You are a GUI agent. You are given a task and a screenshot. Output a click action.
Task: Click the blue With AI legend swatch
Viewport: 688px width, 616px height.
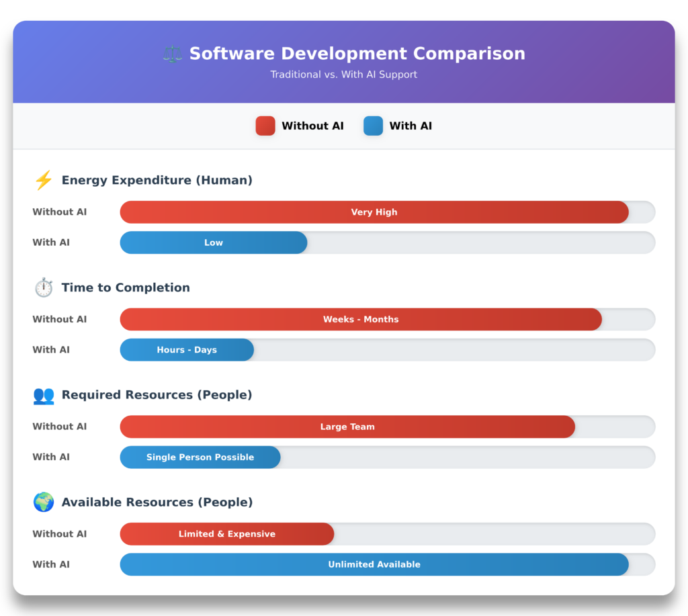(x=373, y=126)
